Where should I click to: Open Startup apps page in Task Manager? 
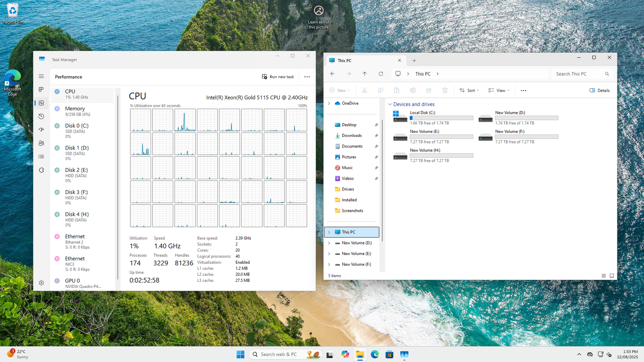pos(41,130)
